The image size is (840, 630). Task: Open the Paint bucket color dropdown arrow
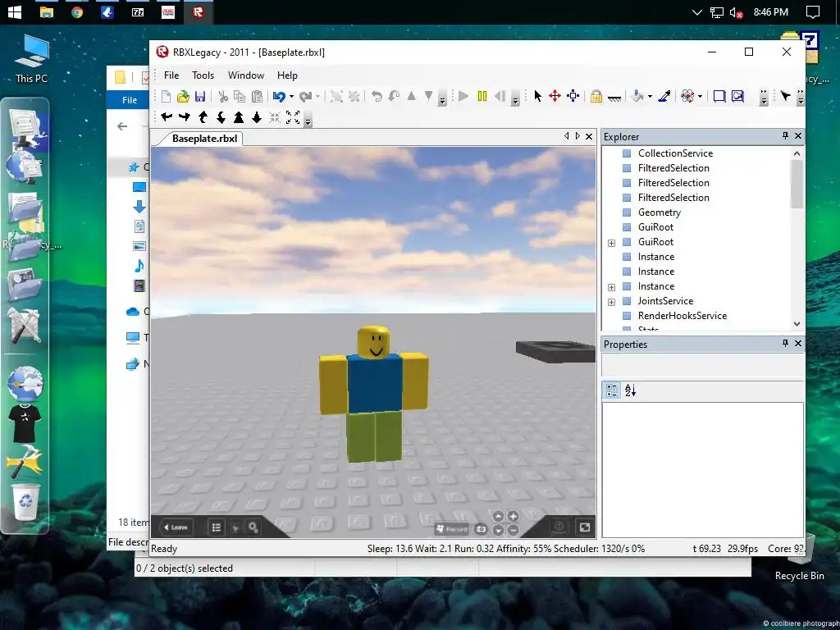click(650, 97)
